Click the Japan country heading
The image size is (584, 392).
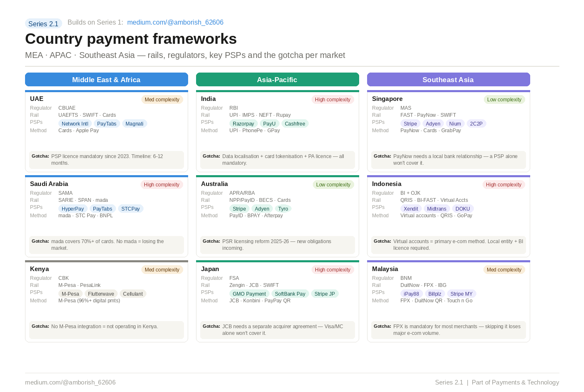pos(210,269)
